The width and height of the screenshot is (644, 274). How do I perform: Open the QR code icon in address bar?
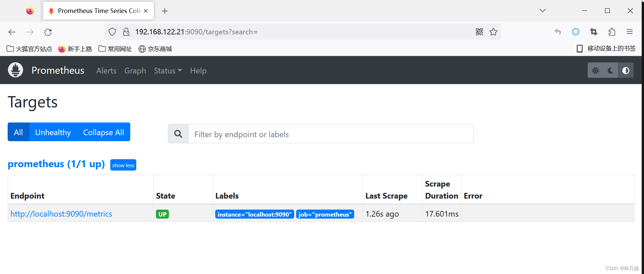[x=479, y=32]
